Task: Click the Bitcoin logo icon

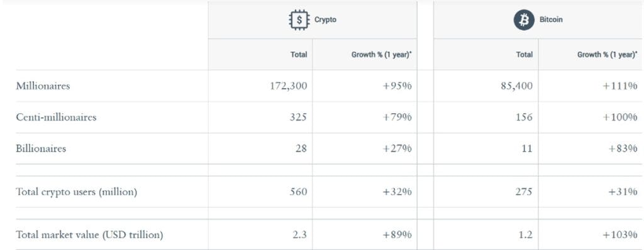Action: (524, 20)
